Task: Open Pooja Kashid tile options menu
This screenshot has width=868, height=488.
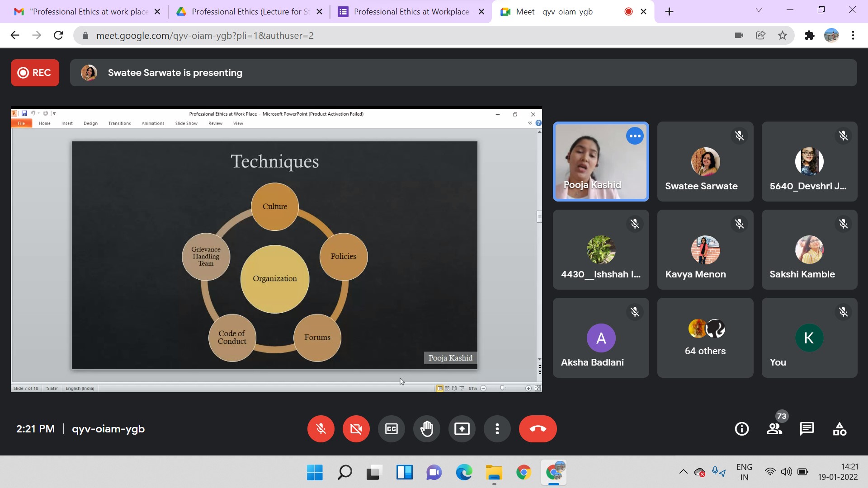Action: pyautogui.click(x=635, y=136)
